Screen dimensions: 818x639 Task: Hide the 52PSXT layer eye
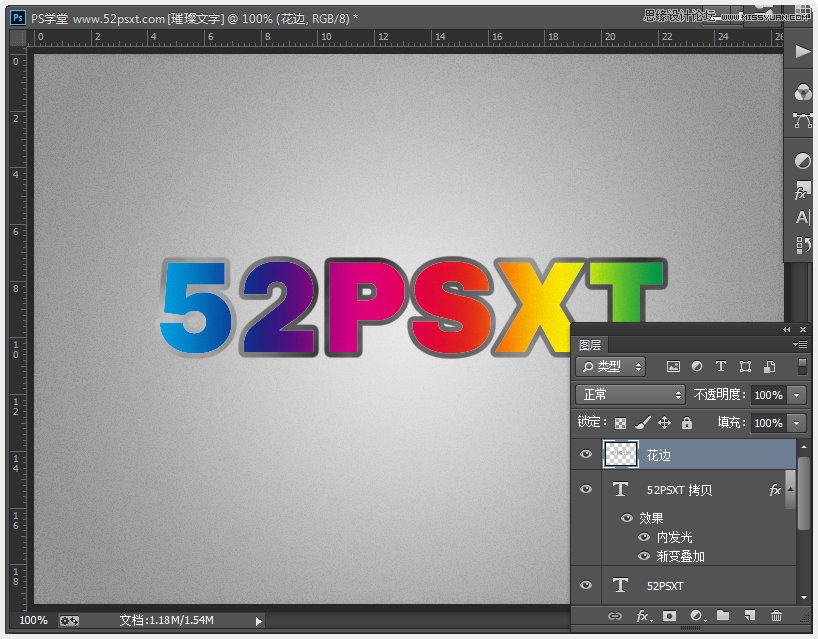[x=586, y=585]
